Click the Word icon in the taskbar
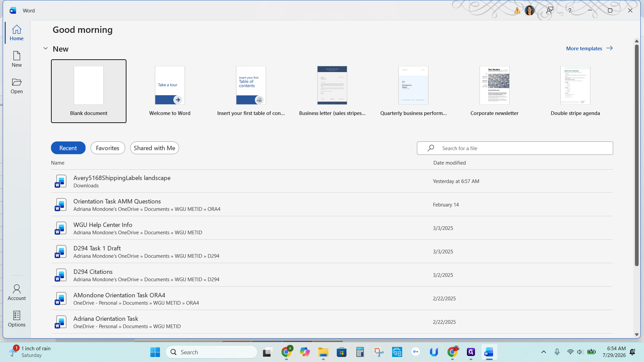 [489, 352]
